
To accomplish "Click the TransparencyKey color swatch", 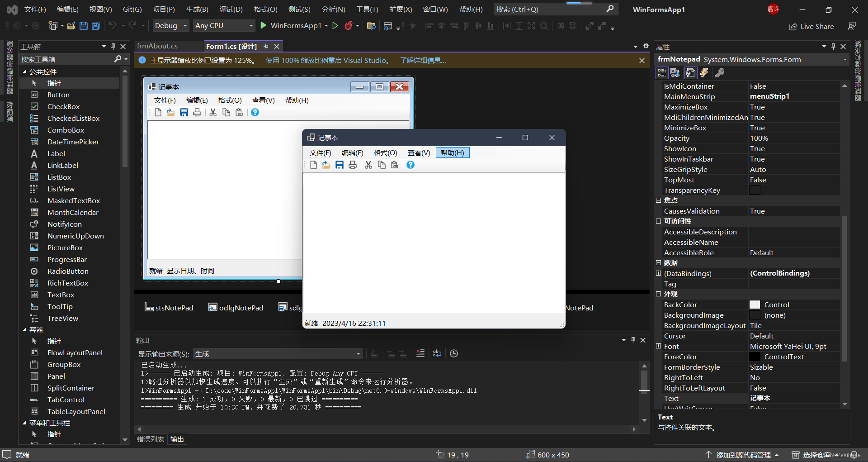I will point(755,190).
